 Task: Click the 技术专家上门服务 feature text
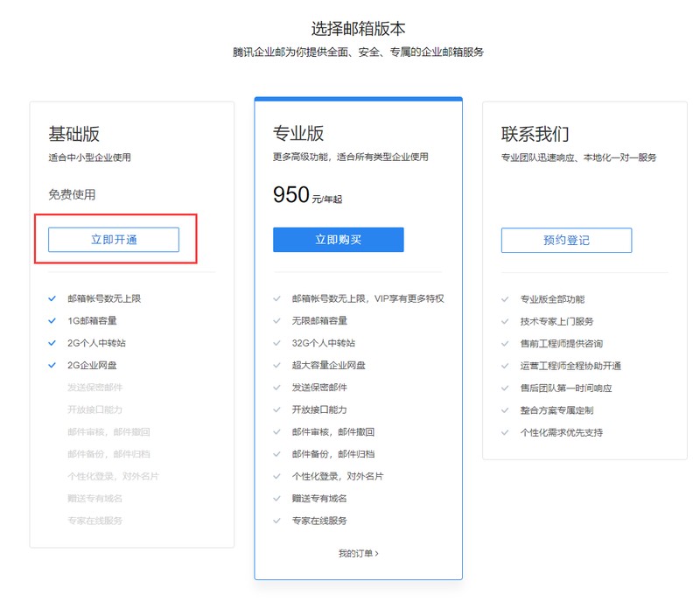point(556,321)
